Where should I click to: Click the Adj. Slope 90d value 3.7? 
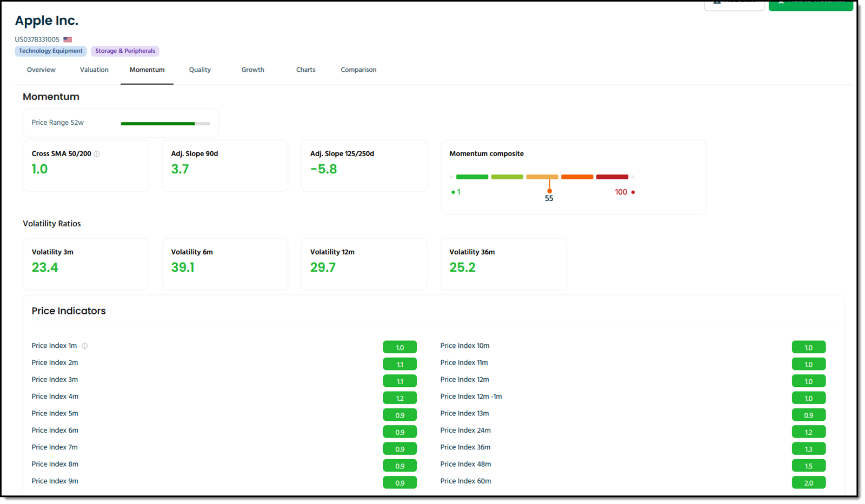click(180, 169)
